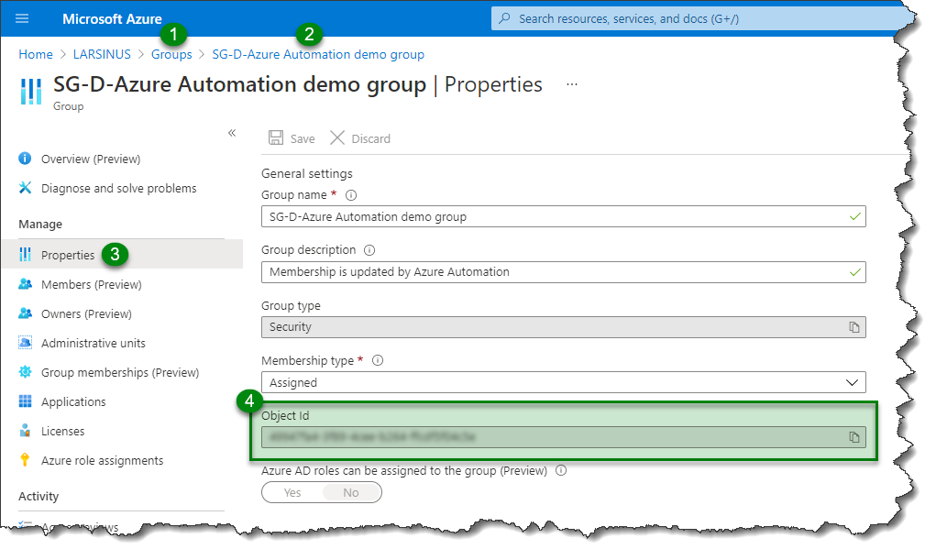Open Members (Preview) page

92,284
